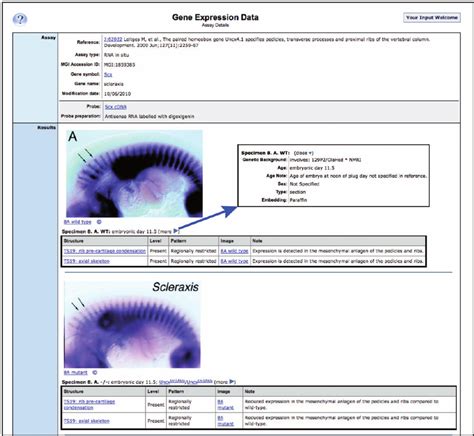Click the 'Paraffin' embedding value in popup
This screenshot has height=436, width=474.
tap(298, 200)
